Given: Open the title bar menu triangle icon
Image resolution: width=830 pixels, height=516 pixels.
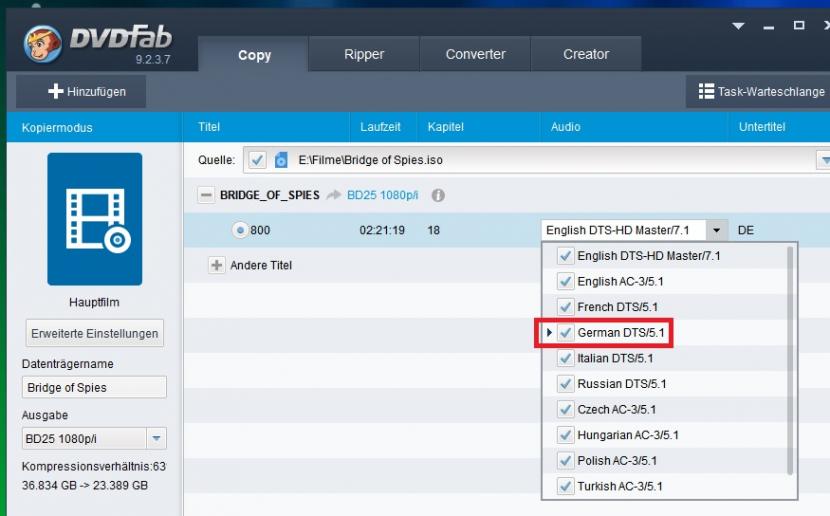Looking at the screenshot, I should coord(738,25).
